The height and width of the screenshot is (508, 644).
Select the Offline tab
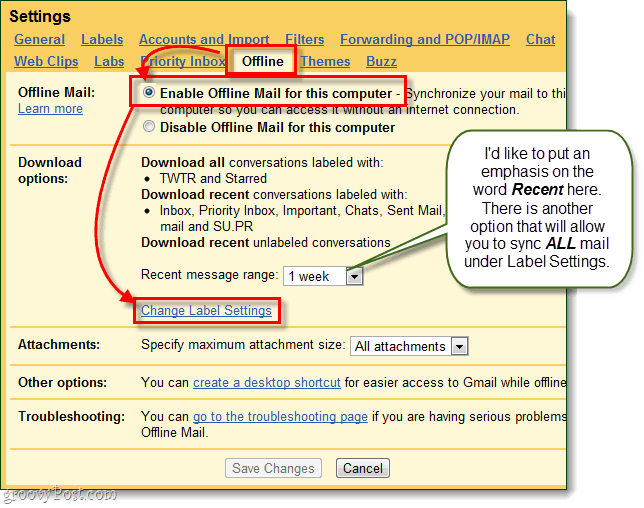262,62
